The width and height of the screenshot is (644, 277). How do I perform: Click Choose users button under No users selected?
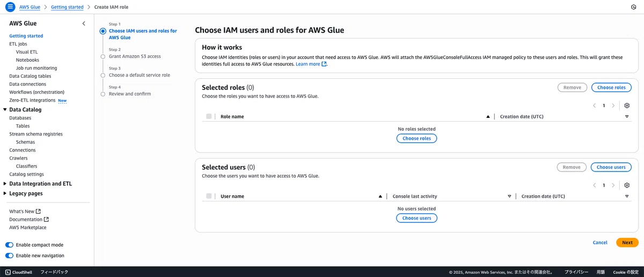pos(417,218)
